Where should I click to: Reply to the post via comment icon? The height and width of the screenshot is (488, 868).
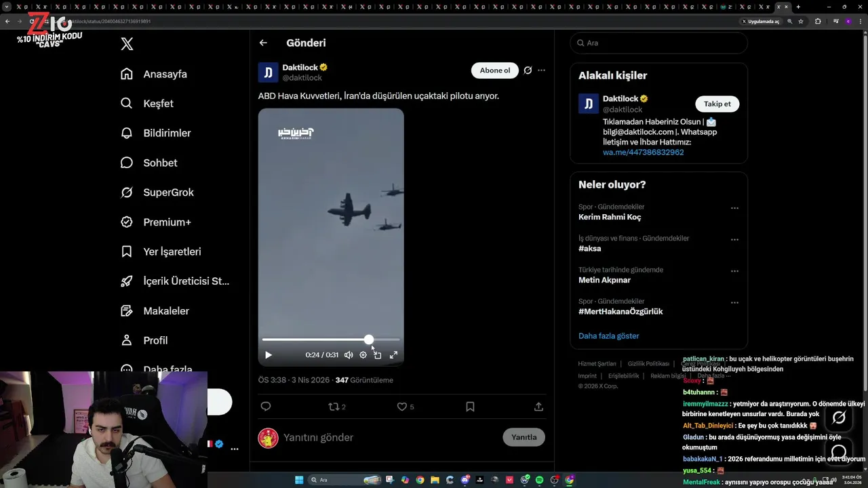click(266, 407)
